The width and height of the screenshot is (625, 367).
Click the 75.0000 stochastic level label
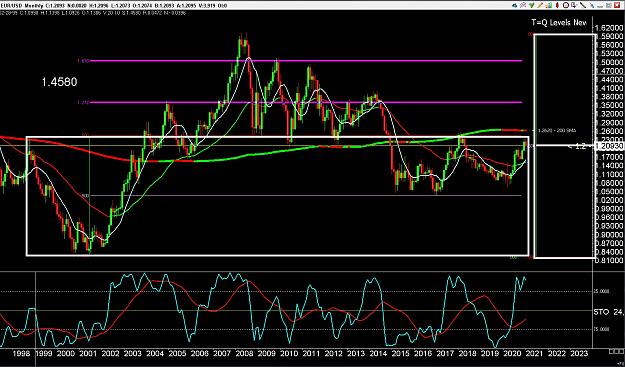pos(602,329)
